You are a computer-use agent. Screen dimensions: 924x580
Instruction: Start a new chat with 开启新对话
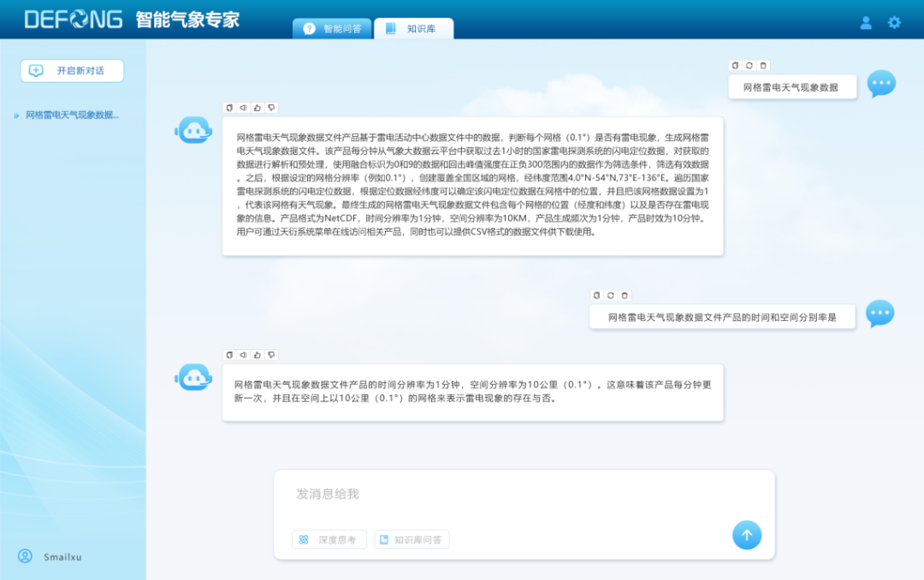[72, 71]
